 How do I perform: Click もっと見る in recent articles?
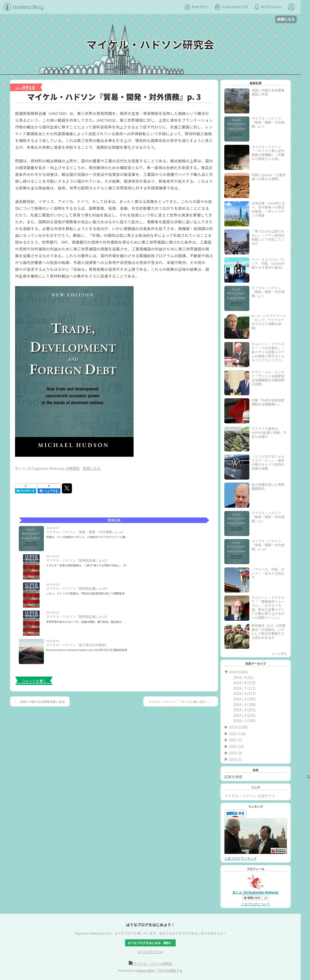[x=279, y=654]
